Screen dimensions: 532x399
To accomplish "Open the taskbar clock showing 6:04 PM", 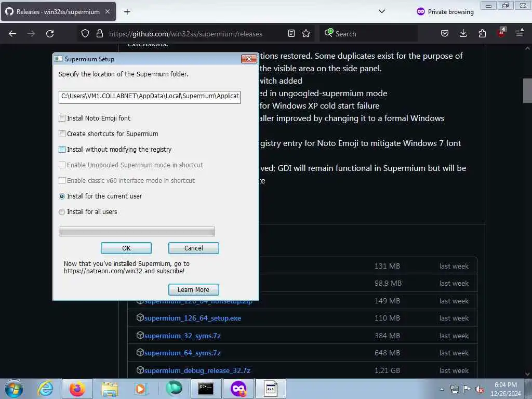I will [506, 389].
